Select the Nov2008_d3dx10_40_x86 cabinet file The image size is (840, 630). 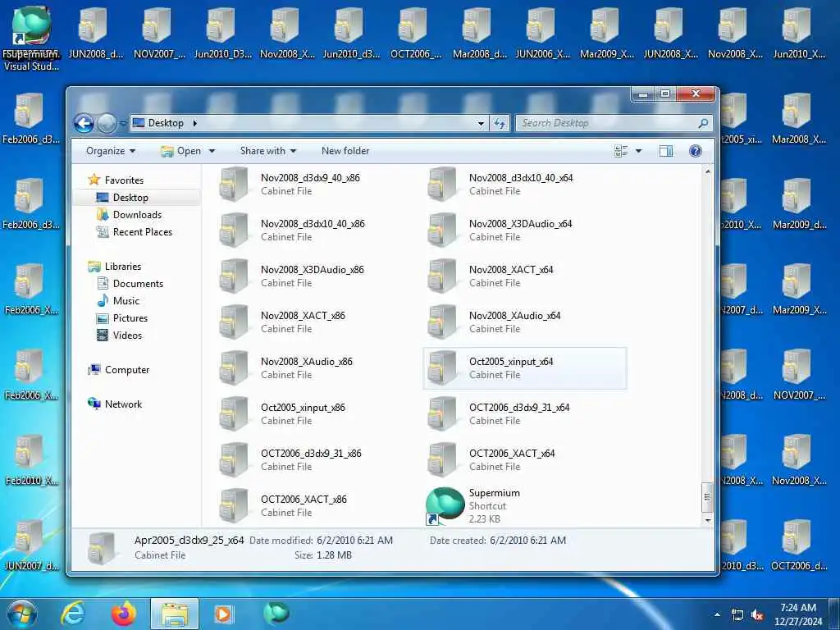[x=316, y=231]
